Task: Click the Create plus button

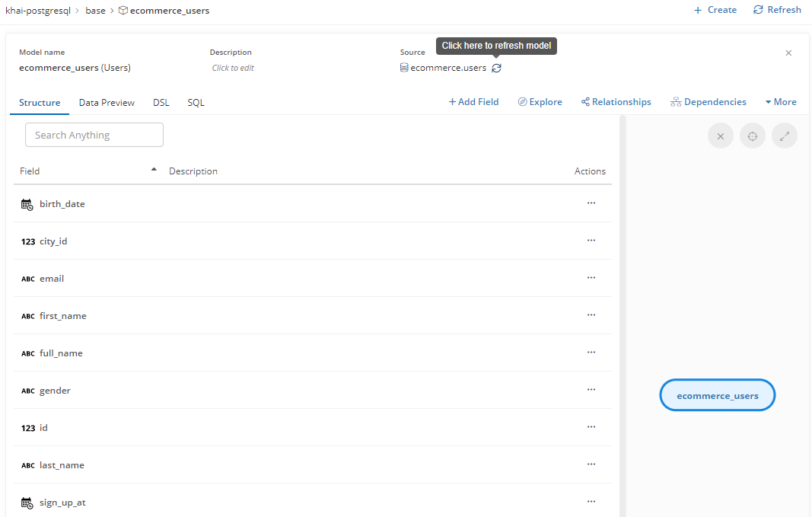Action: [715, 10]
